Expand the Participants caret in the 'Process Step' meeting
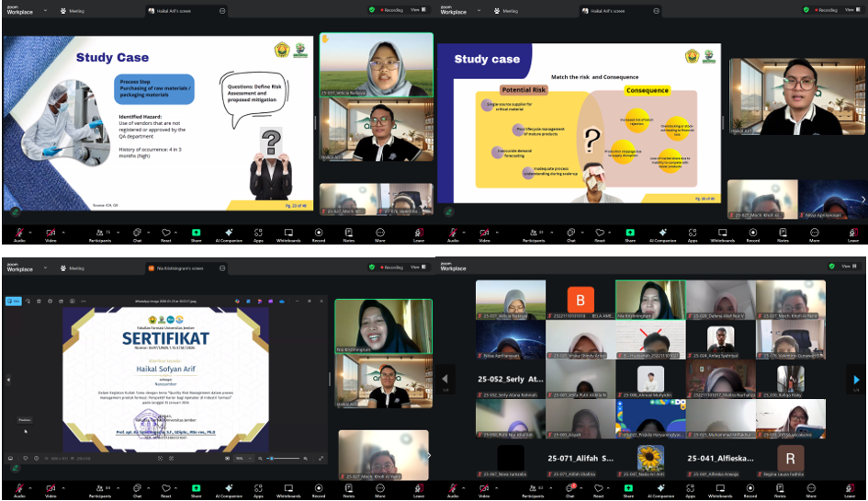This screenshot has height=501, width=868. [x=116, y=230]
